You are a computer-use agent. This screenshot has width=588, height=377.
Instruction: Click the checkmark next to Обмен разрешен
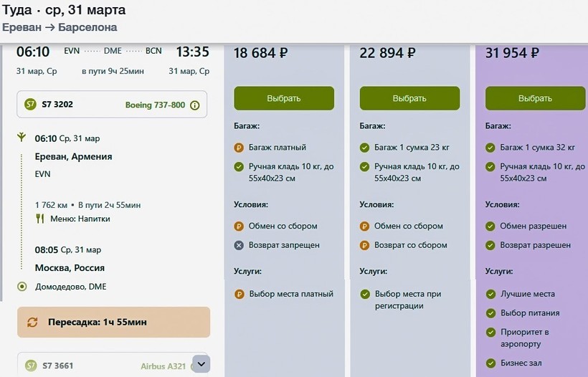[490, 226]
